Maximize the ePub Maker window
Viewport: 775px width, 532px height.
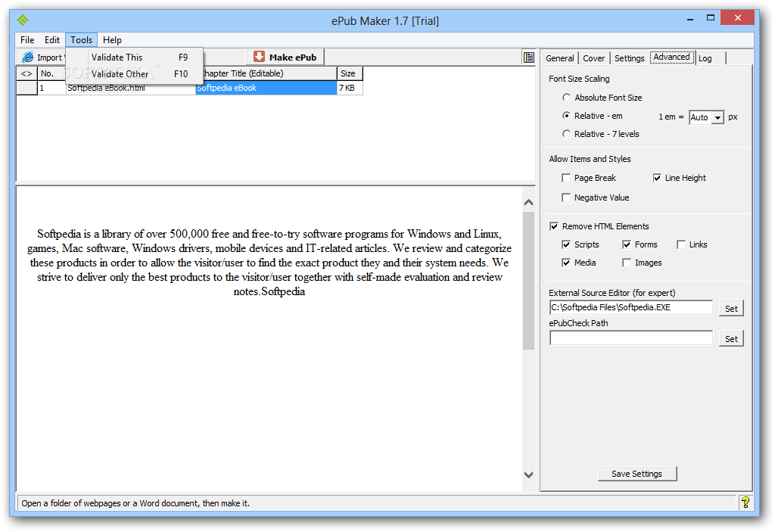[710, 18]
